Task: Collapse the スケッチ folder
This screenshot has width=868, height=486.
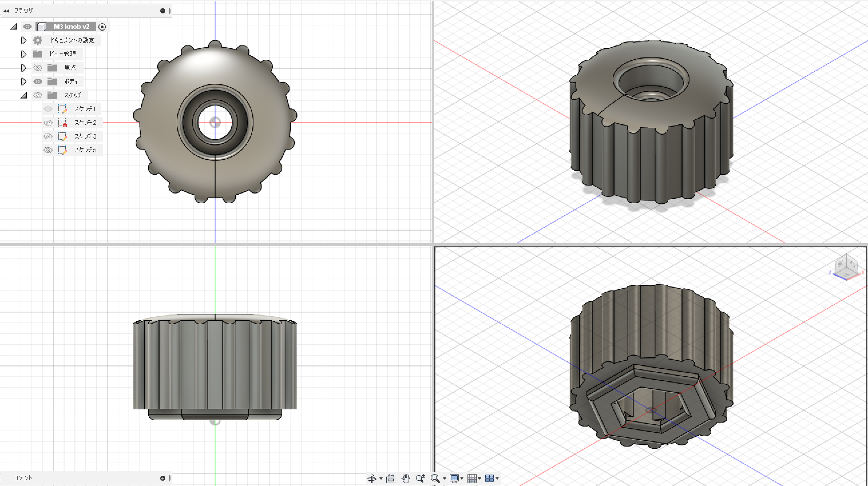Action: pos(23,95)
